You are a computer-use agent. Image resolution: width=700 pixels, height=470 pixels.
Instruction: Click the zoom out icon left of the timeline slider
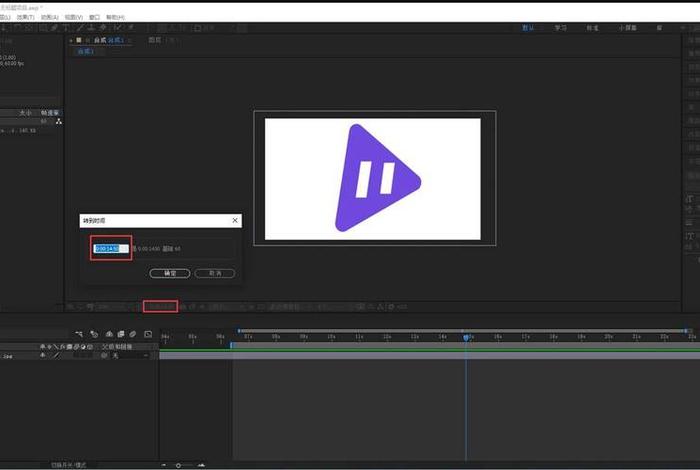(x=164, y=465)
